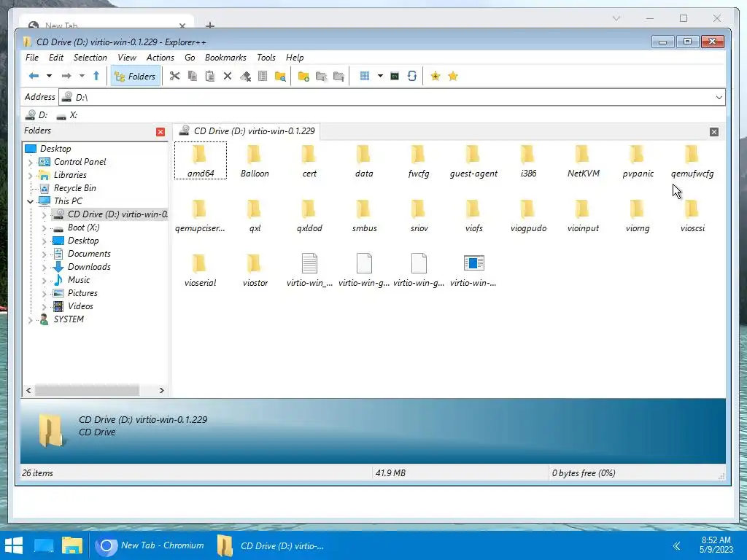The width and height of the screenshot is (747, 560).
Task: Open the Selection menu
Action: (x=90, y=58)
